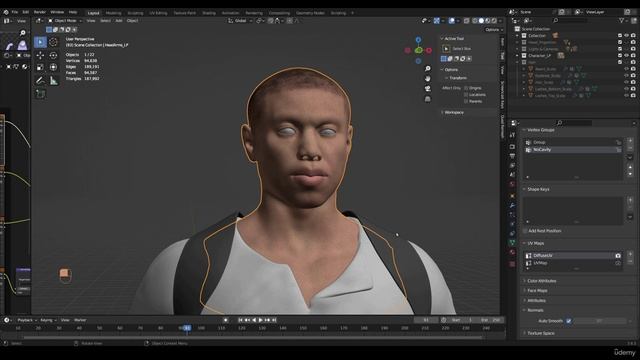Hide Collection using its eye icon

627,36
